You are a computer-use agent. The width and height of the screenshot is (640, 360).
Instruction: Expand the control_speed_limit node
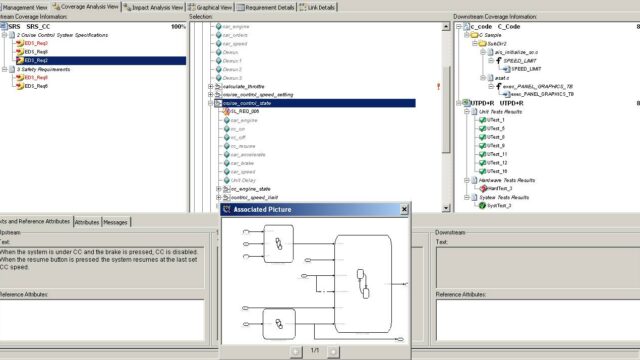(x=219, y=198)
